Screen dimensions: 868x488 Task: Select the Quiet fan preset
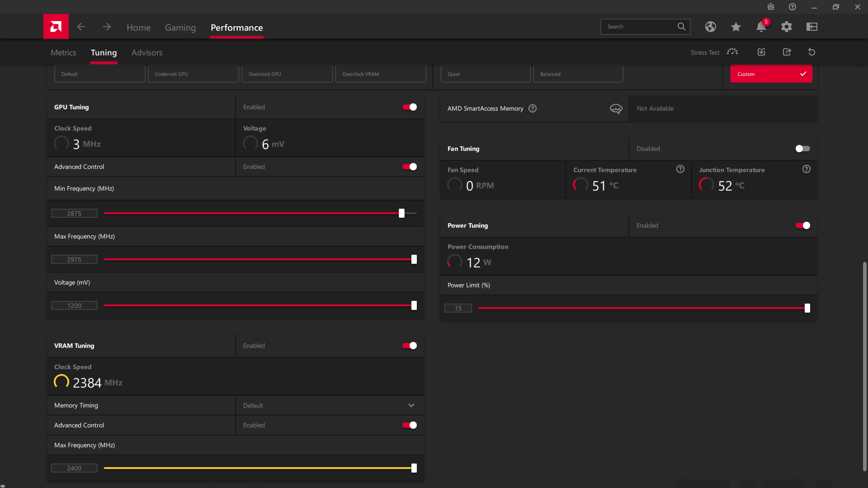(486, 74)
